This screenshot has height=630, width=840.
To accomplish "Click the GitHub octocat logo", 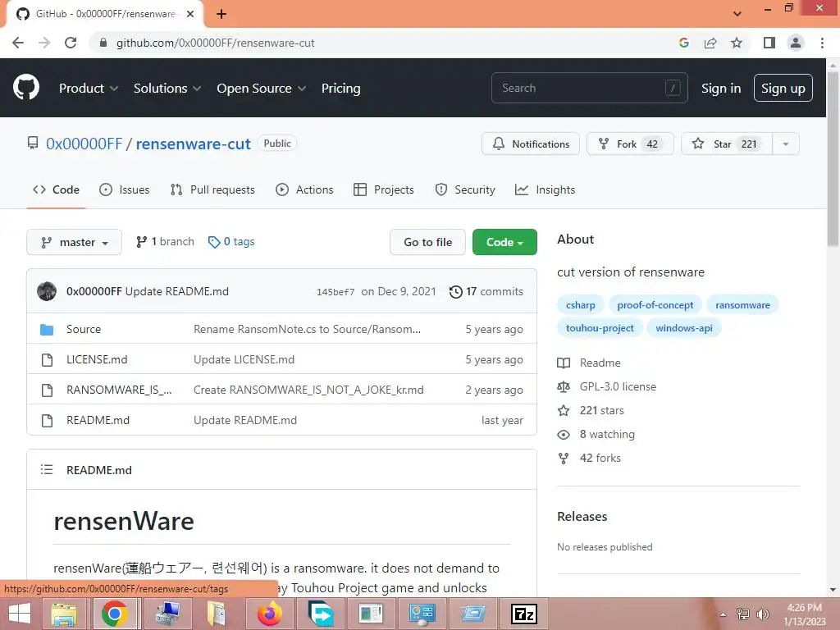I will (x=25, y=87).
